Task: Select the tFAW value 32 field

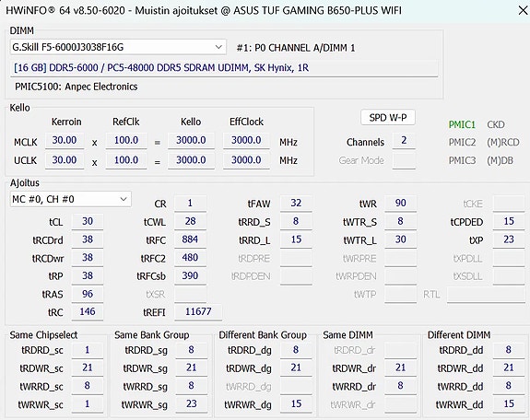Action: coord(296,203)
